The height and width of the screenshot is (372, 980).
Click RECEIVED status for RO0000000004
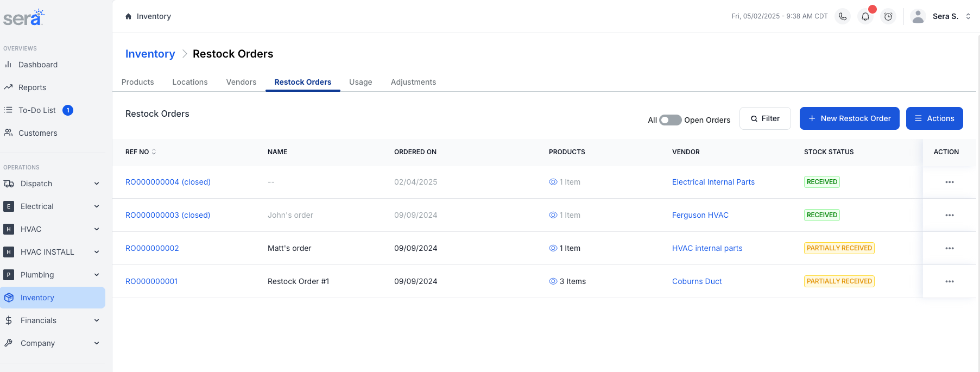pyautogui.click(x=822, y=182)
